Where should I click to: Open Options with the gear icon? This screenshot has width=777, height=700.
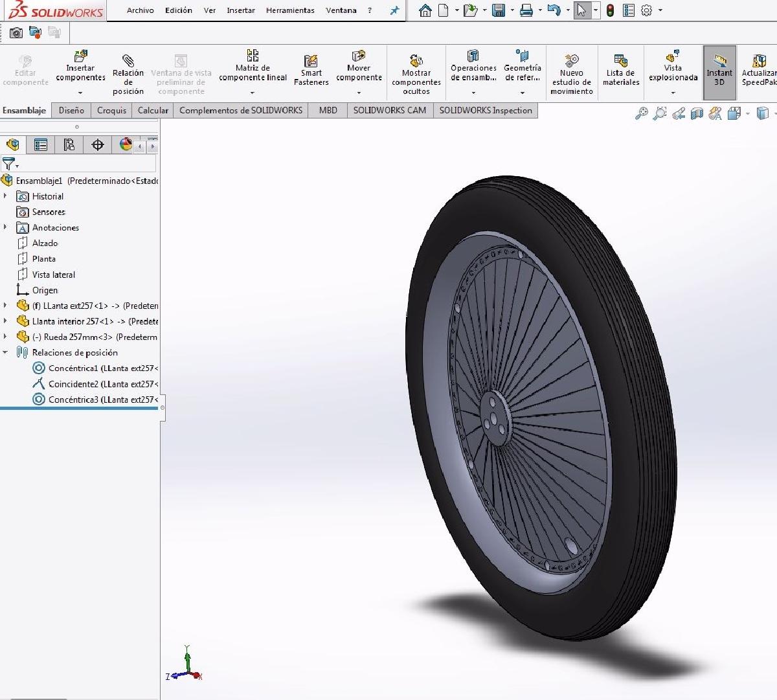click(646, 10)
